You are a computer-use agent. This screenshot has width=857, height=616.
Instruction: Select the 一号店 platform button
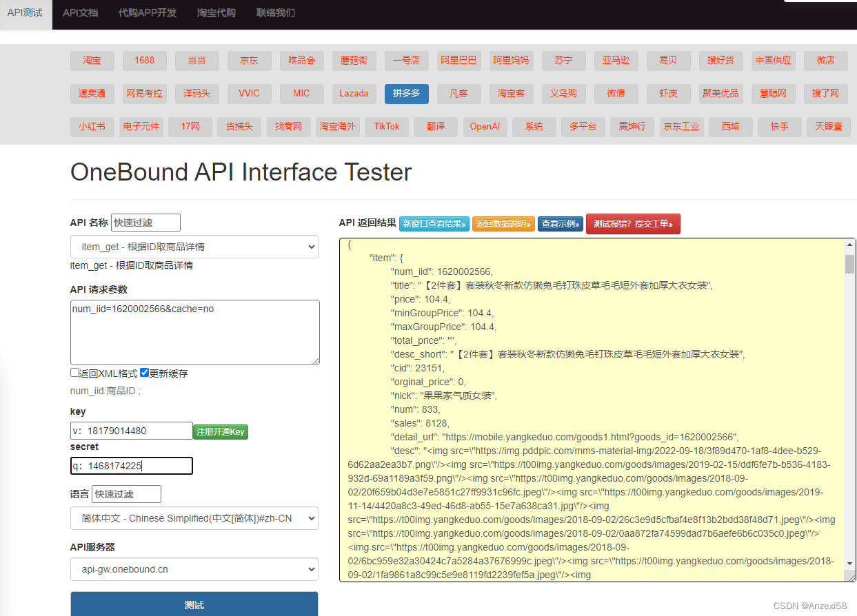[407, 61]
